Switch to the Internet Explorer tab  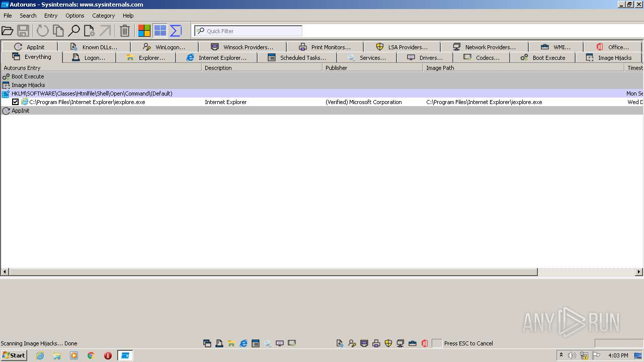coord(216,58)
